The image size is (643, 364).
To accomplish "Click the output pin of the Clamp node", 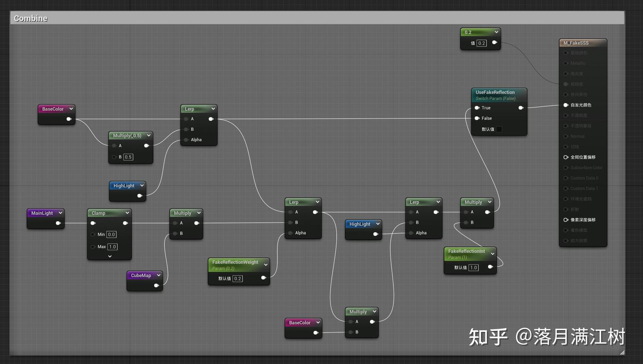I will pyautogui.click(x=125, y=223).
